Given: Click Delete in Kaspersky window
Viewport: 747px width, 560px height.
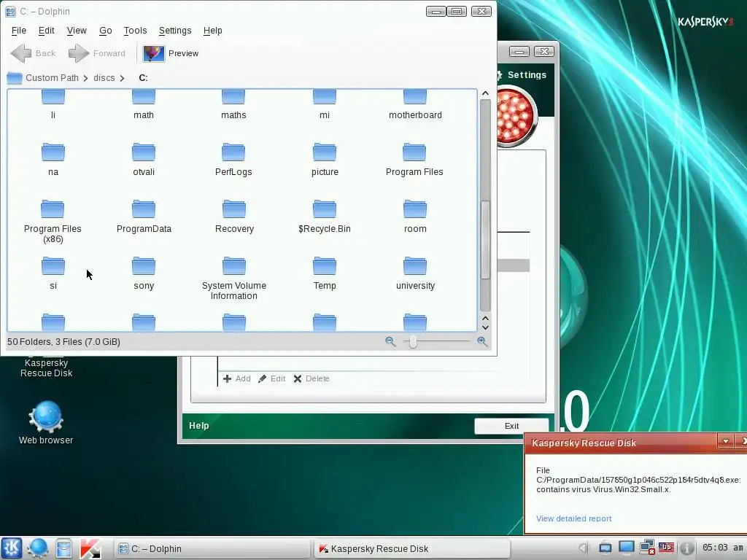Looking at the screenshot, I should [311, 378].
